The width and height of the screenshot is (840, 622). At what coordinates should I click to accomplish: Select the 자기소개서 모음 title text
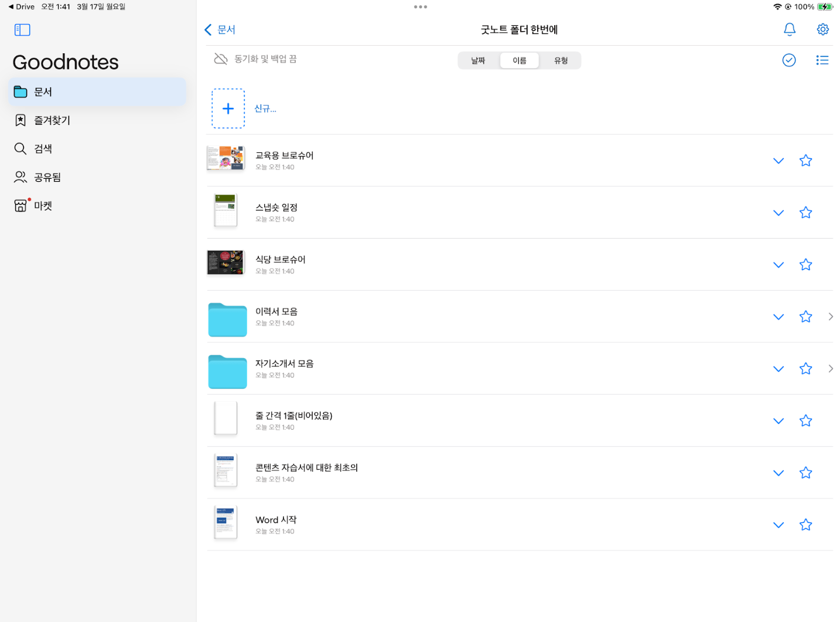tap(284, 363)
